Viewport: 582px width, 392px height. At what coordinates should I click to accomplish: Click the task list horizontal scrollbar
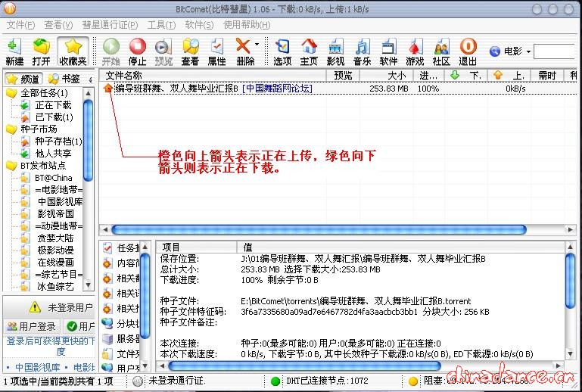click(319, 230)
